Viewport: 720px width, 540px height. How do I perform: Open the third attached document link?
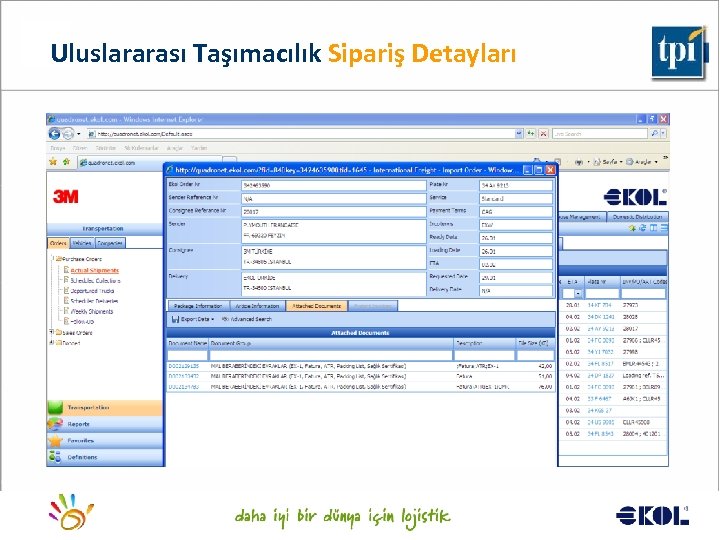(184, 387)
